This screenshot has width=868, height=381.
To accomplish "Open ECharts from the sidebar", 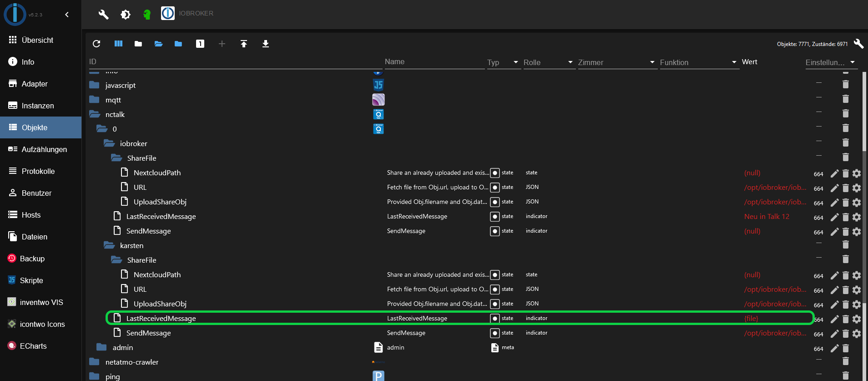I will [40, 346].
